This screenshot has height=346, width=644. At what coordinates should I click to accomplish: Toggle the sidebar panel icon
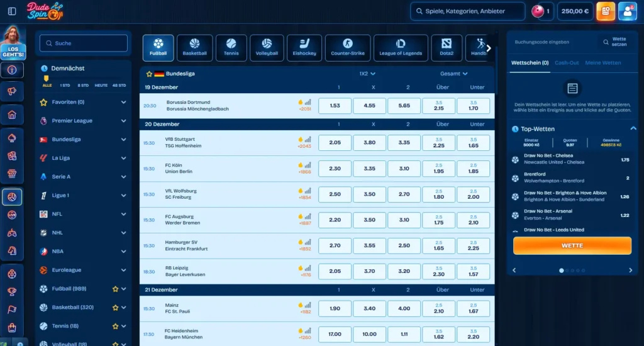[12, 11]
